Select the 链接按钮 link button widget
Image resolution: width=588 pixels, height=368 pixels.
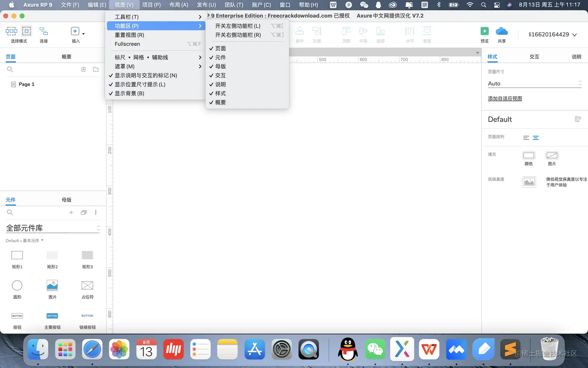click(87, 316)
